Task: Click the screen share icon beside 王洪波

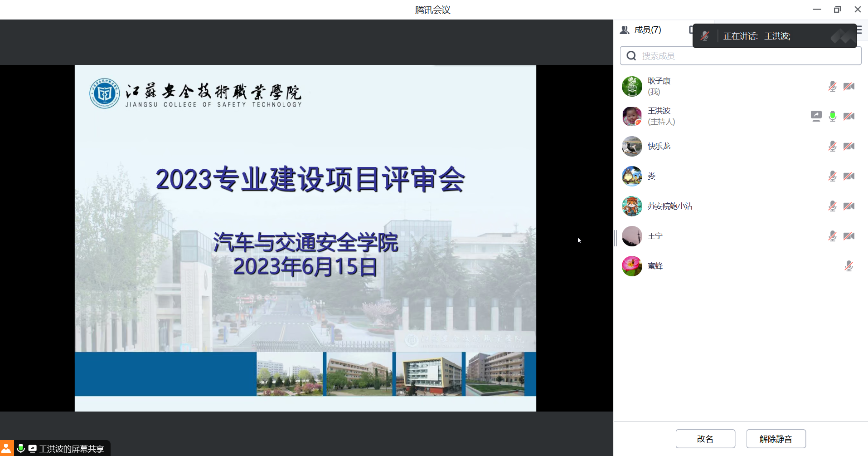Action: click(816, 116)
